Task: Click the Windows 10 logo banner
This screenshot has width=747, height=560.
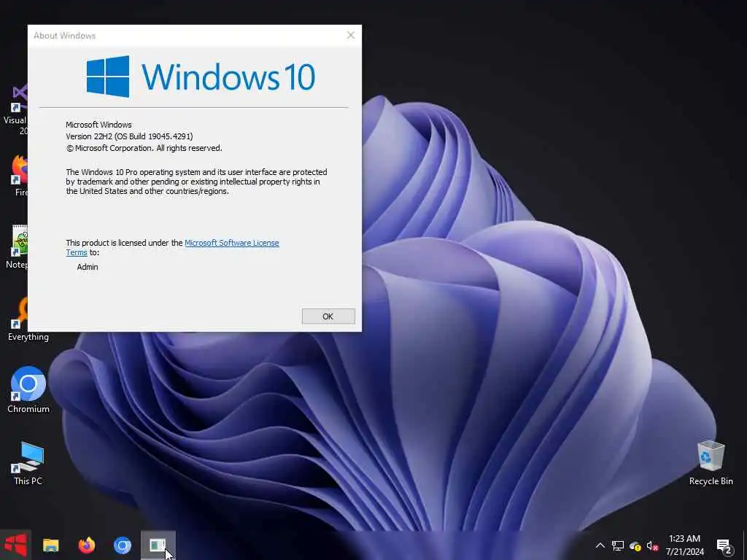Action: click(201, 76)
